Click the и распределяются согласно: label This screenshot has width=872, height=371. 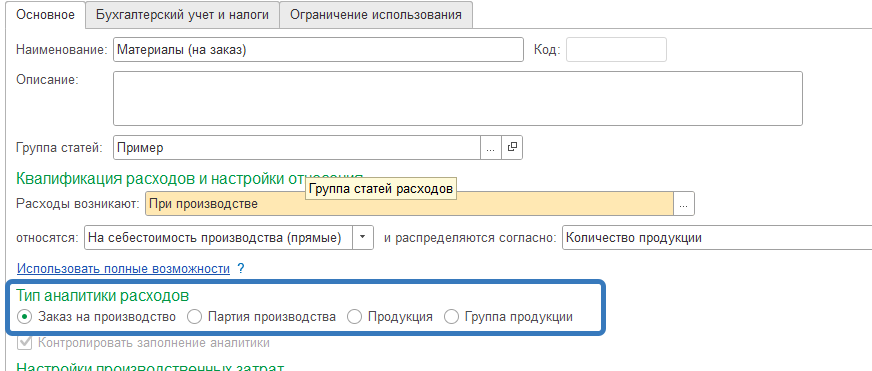point(470,238)
